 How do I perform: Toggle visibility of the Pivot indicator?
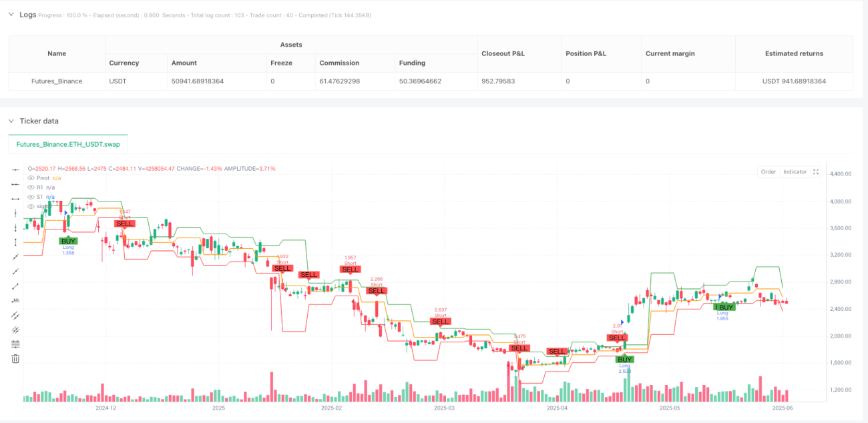click(x=31, y=178)
